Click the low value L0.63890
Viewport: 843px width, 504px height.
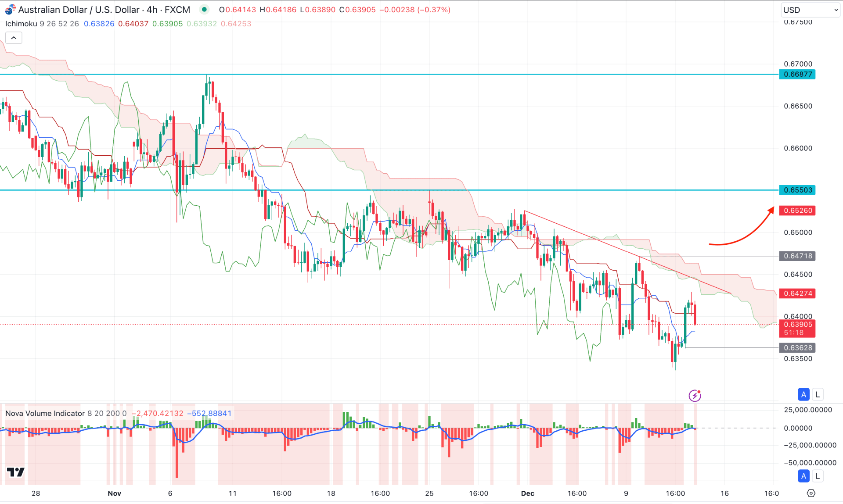coord(317,10)
